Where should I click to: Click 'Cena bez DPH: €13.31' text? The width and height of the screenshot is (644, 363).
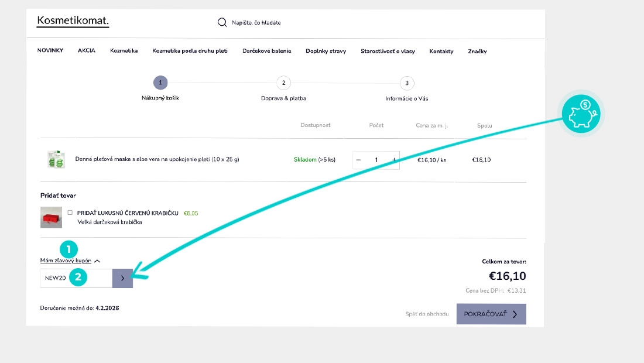[496, 290]
